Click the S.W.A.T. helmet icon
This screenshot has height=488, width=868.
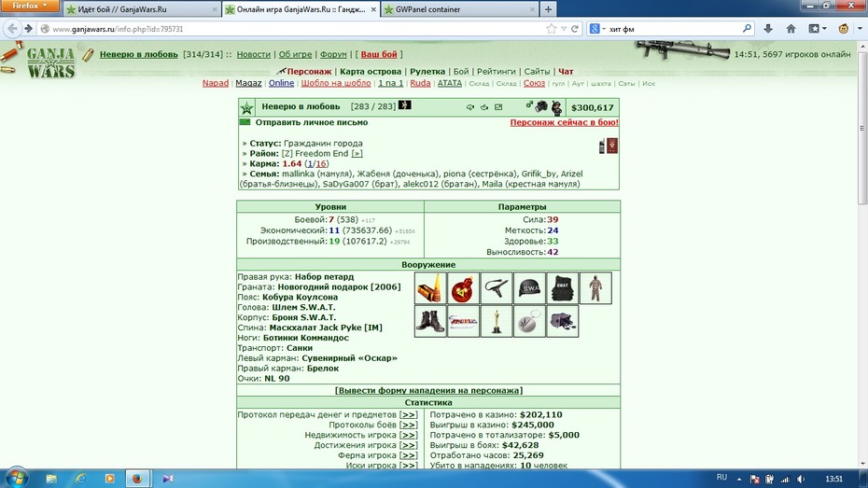[x=529, y=287]
